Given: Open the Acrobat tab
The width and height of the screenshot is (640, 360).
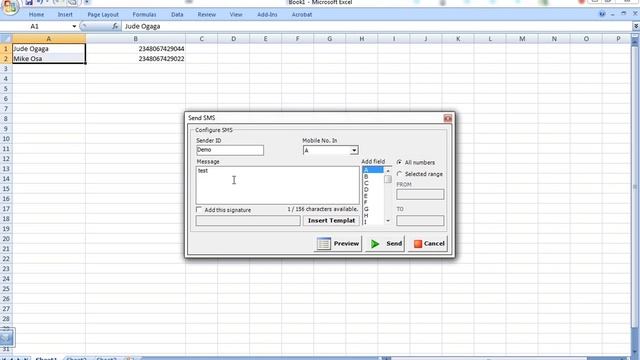Looking at the screenshot, I should (x=302, y=15).
